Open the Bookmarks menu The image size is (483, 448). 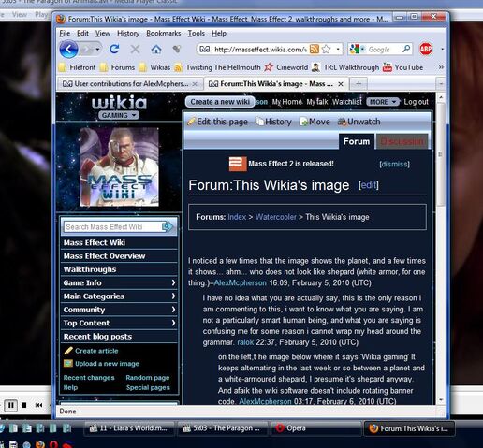click(x=164, y=34)
